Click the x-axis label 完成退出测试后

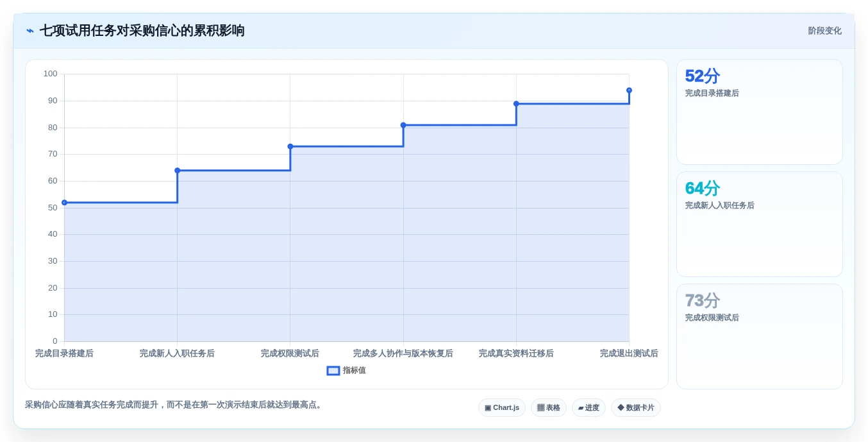[629, 353]
